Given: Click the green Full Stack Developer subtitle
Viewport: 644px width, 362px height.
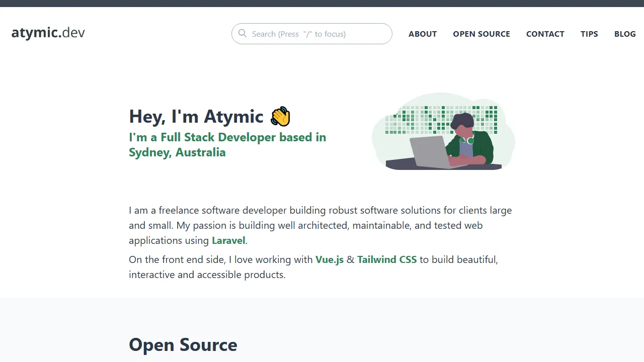Looking at the screenshot, I should pos(227,144).
